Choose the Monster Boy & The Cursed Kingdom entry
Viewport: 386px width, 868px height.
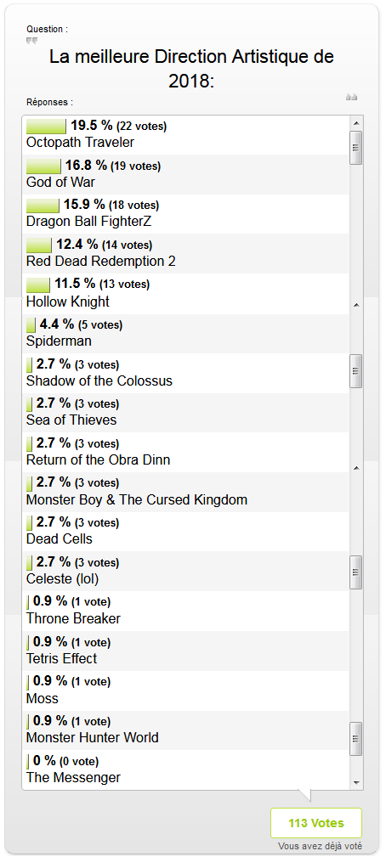[185, 492]
